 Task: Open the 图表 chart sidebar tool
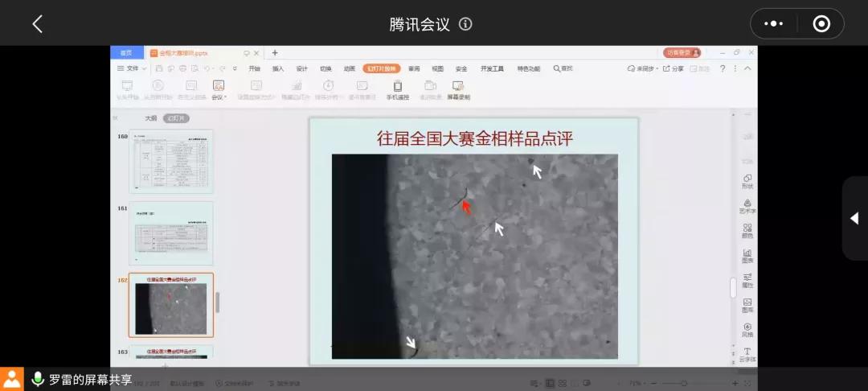click(x=747, y=256)
